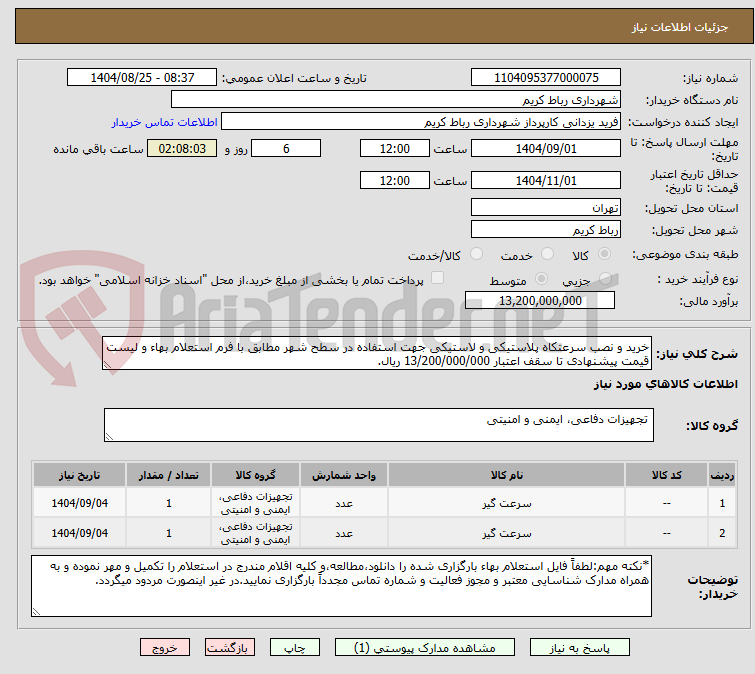Click the countdown timer 02:08:03
The image size is (755, 674).
[x=182, y=148]
